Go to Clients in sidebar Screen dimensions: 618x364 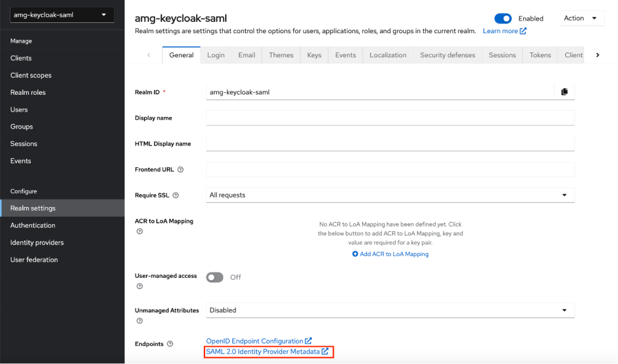coord(62,58)
